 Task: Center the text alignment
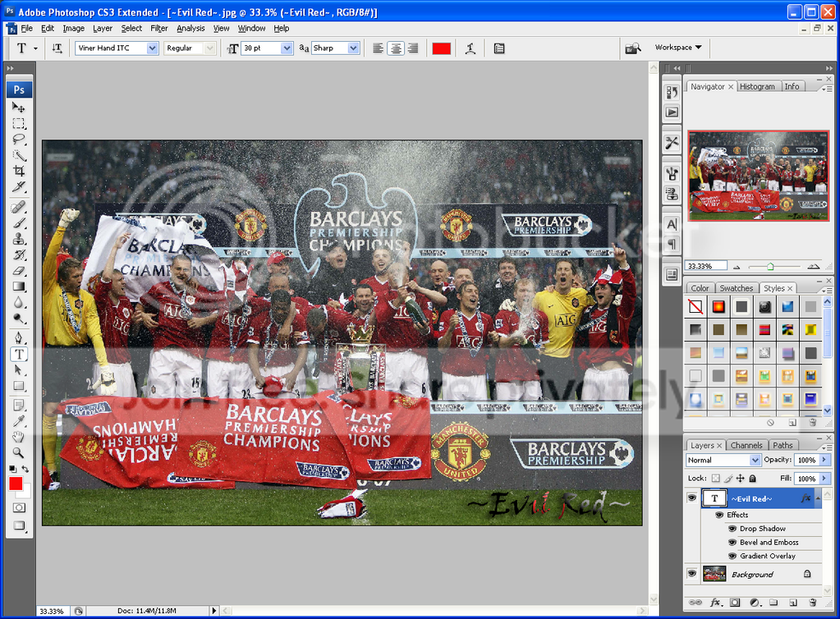pos(395,48)
